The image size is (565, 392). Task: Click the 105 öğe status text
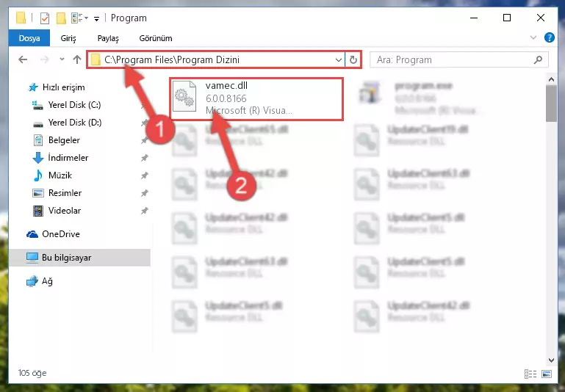32,373
